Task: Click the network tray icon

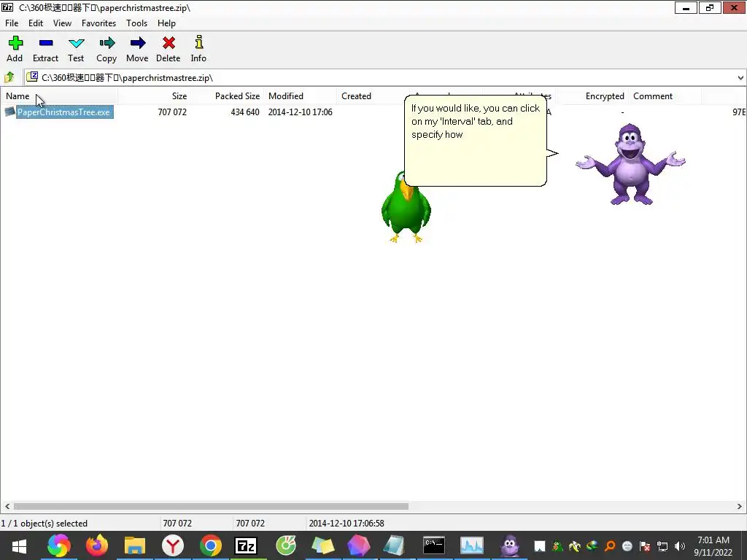Action: click(662, 546)
